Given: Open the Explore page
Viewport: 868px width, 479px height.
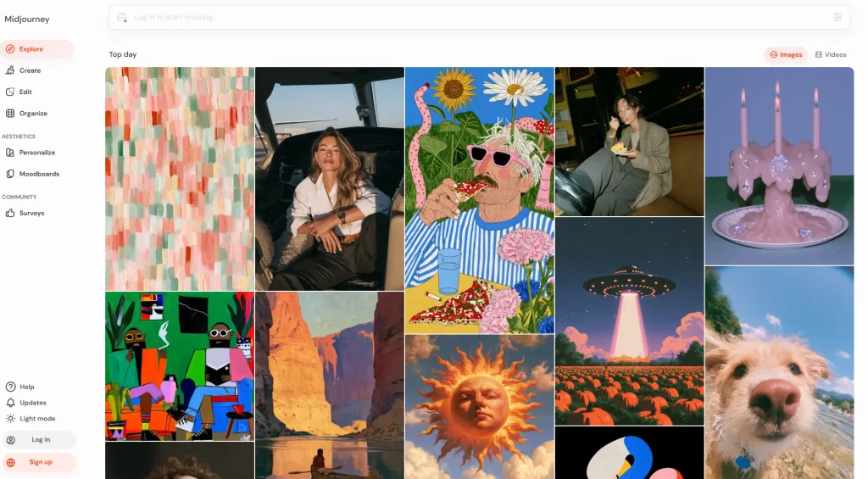Looking at the screenshot, I should coord(37,48).
